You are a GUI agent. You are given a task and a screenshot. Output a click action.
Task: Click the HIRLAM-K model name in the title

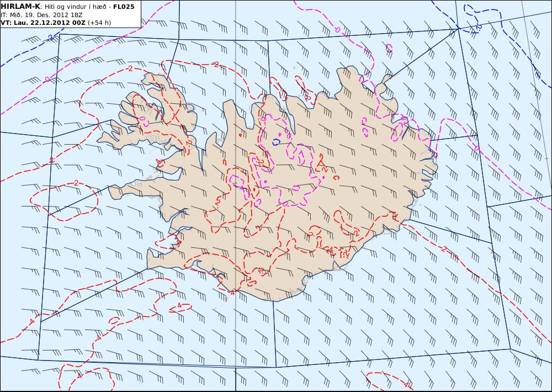(x=21, y=7)
